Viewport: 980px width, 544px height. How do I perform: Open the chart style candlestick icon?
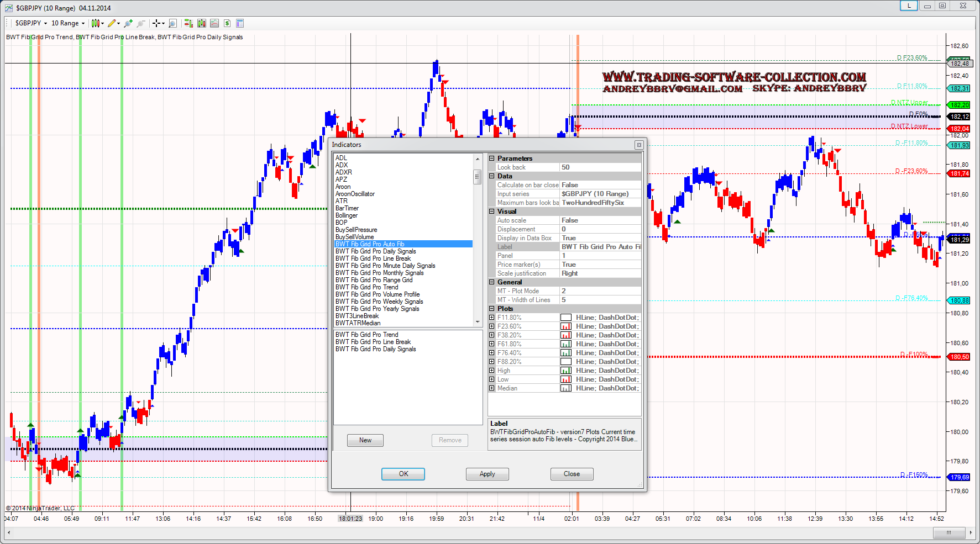[96, 23]
